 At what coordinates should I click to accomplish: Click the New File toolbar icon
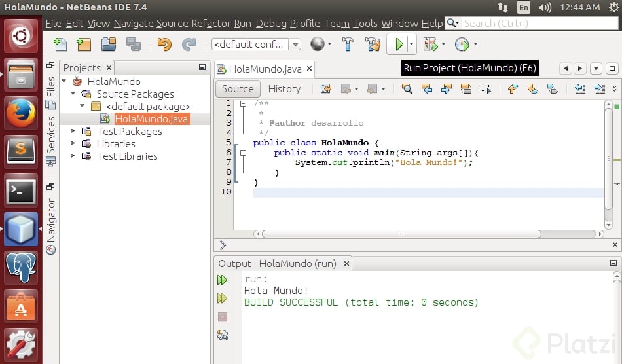60,44
